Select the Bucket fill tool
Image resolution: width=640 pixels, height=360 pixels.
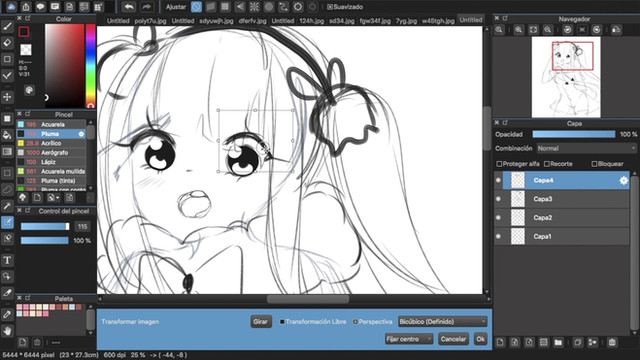7,135
